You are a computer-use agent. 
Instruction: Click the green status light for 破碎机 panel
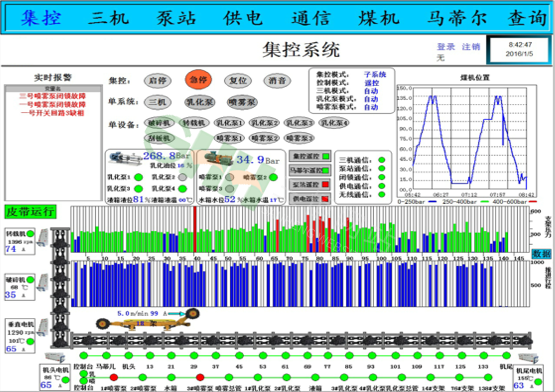pos(31,279)
